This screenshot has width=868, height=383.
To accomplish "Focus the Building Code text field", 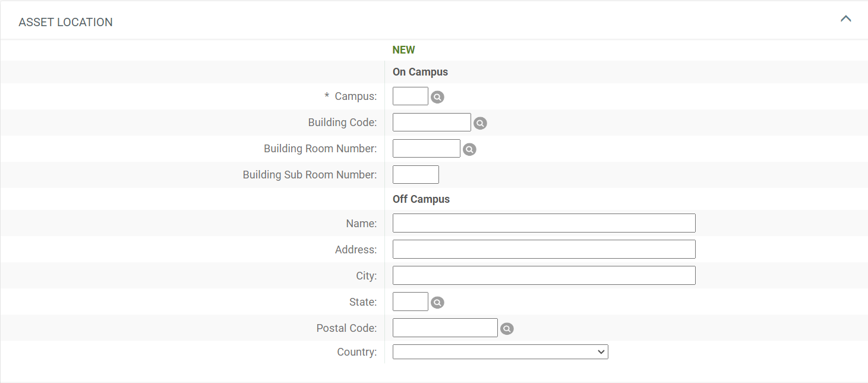I will pos(432,123).
